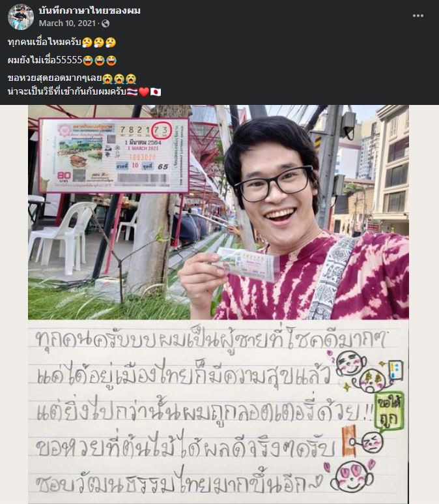
Task: Click the red heart emoji in caption
Action: point(144,92)
